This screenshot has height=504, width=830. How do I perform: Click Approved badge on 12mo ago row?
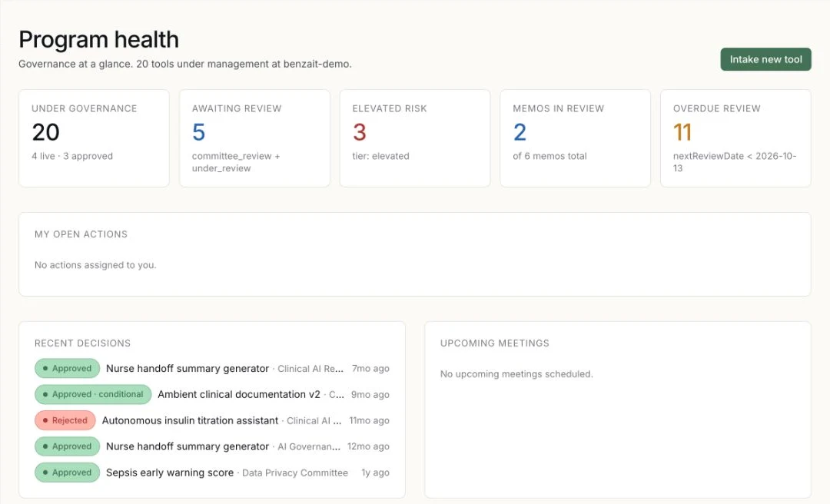[x=67, y=446]
